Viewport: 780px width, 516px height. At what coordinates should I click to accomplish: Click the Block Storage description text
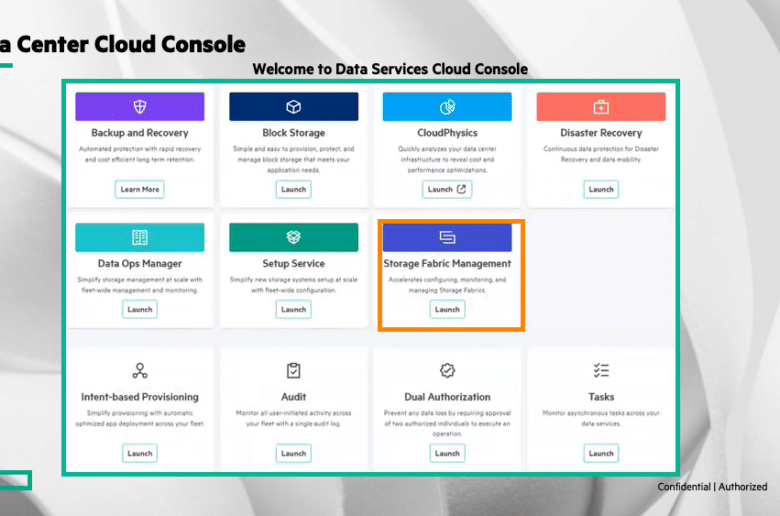tap(293, 159)
